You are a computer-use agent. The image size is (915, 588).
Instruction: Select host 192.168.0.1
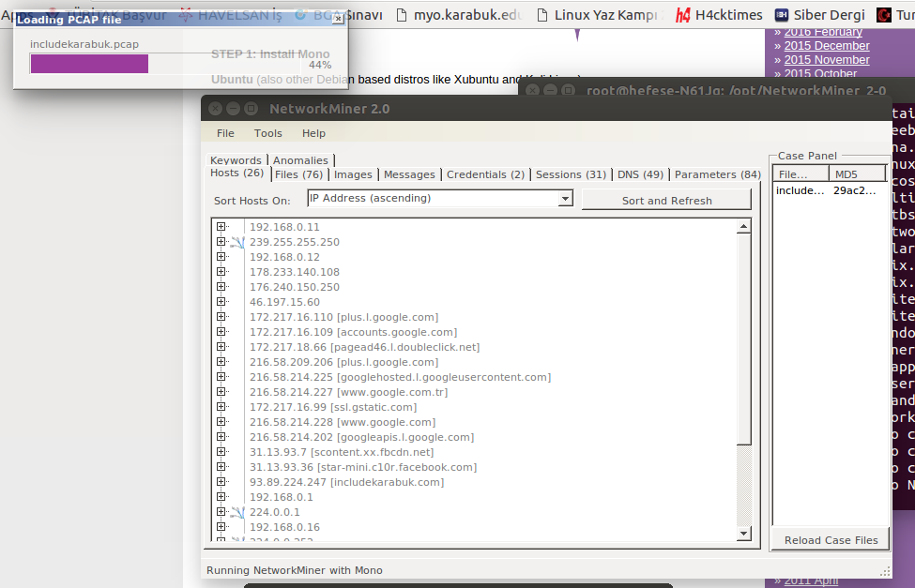tap(282, 497)
